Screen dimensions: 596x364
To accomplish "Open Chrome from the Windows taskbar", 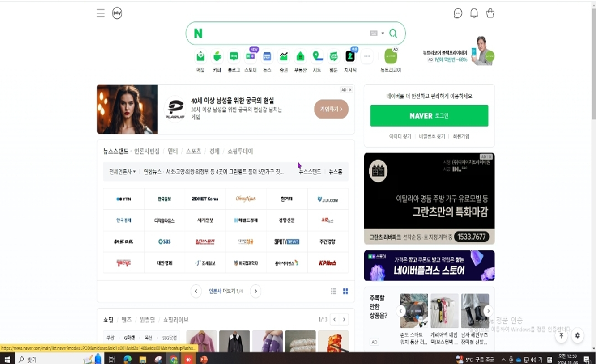I will (x=173, y=360).
